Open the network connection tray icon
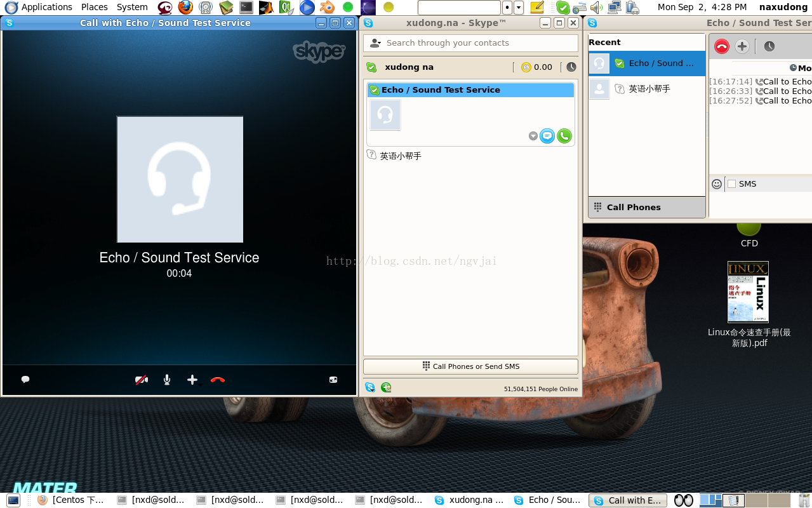Viewport: 812px width, 508px height. (x=614, y=8)
